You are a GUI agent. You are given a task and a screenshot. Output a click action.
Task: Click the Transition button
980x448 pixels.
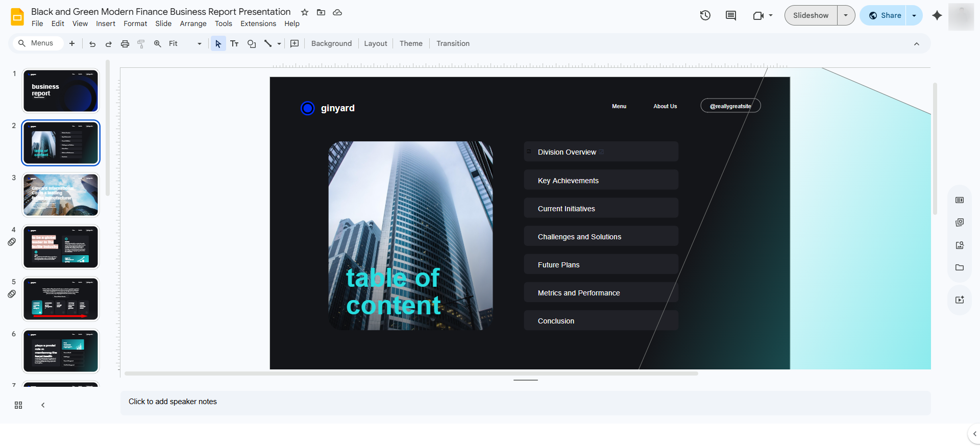(453, 43)
